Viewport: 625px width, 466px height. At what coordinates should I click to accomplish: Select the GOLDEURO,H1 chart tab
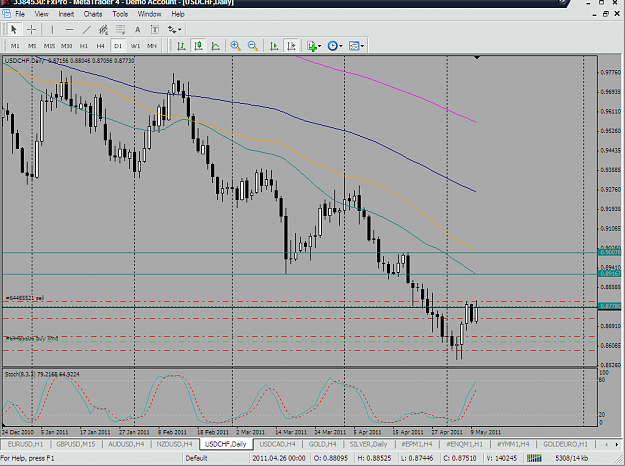click(x=565, y=444)
